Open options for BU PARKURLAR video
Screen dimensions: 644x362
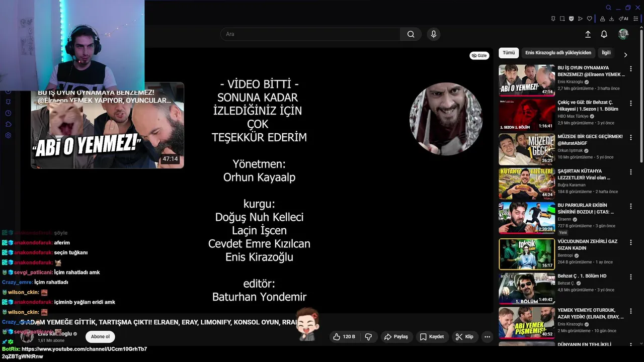click(631, 206)
